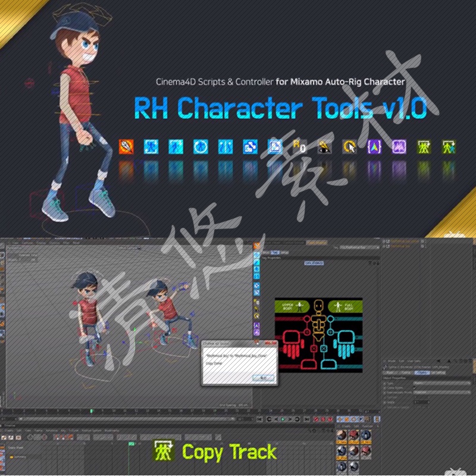Select Full Body mode in rig controller
This screenshot has height=476, width=476.
(x=345, y=307)
